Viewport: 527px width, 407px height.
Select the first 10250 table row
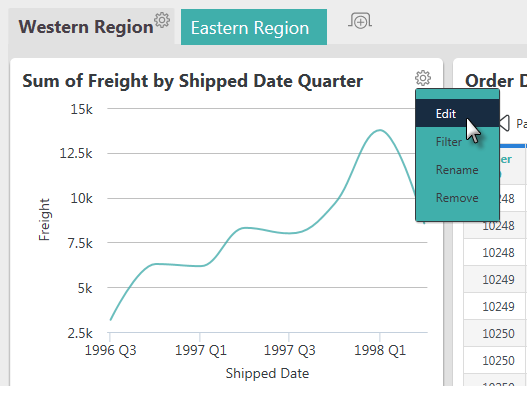(x=495, y=333)
